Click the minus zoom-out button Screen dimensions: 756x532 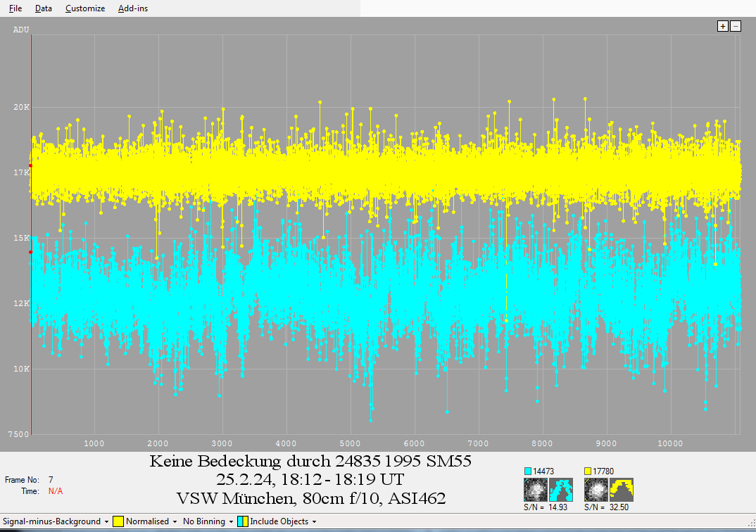point(736,26)
